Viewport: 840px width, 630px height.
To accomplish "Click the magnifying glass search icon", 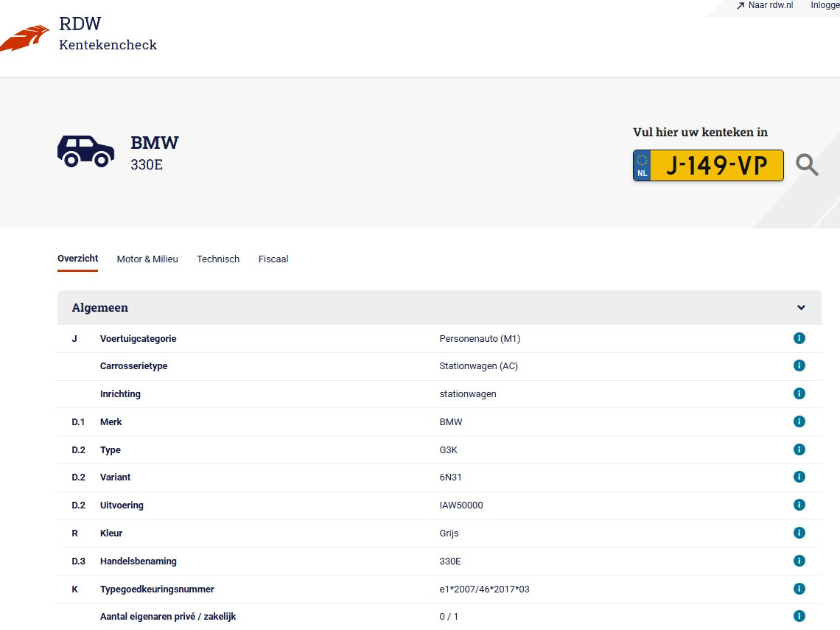I will 807,165.
